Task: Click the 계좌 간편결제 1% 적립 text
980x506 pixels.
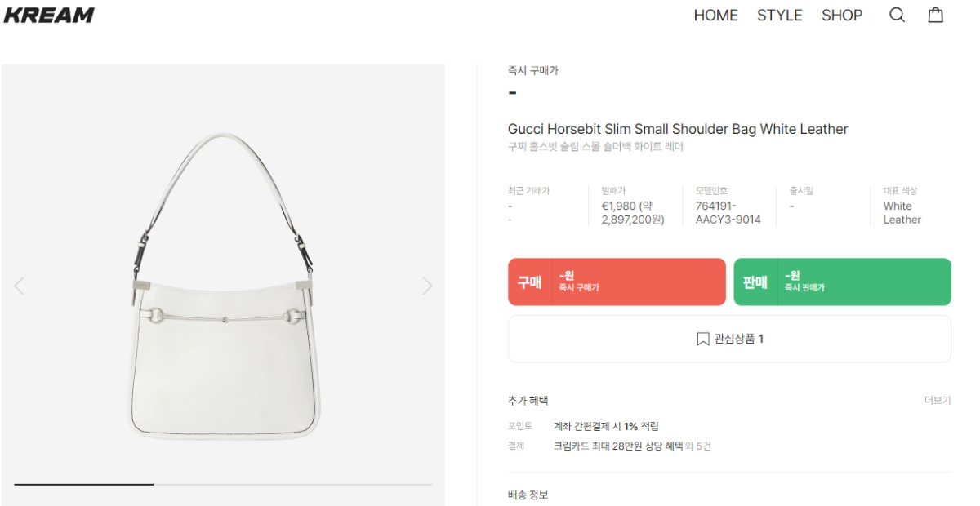Action: [x=606, y=426]
